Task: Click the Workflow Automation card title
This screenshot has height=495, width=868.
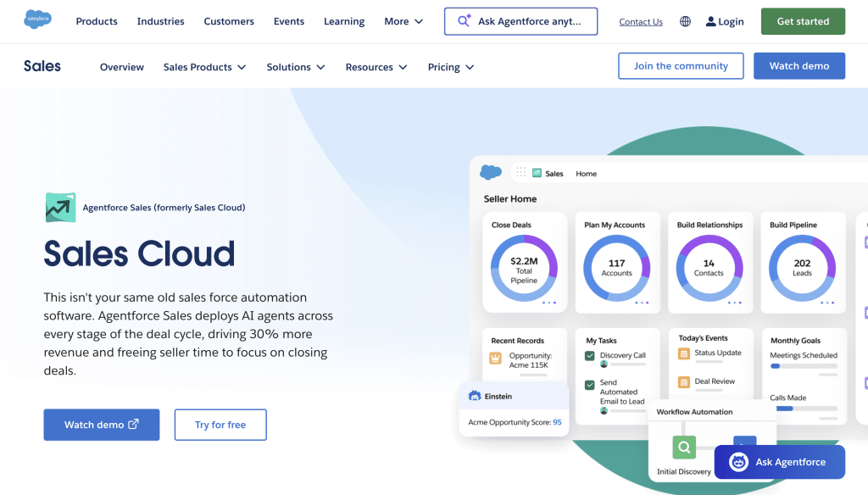Action: 694,412
